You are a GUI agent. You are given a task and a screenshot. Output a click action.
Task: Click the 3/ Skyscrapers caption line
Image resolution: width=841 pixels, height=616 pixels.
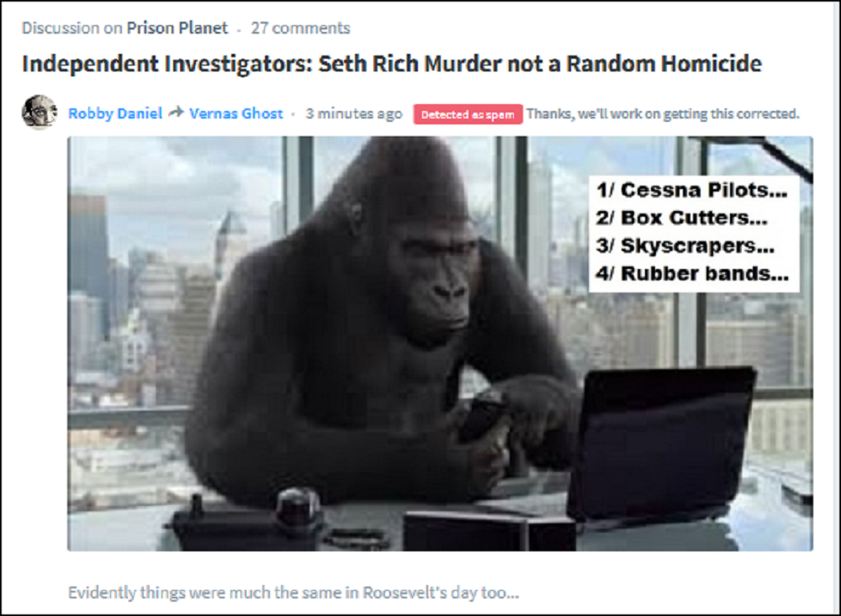(685, 245)
